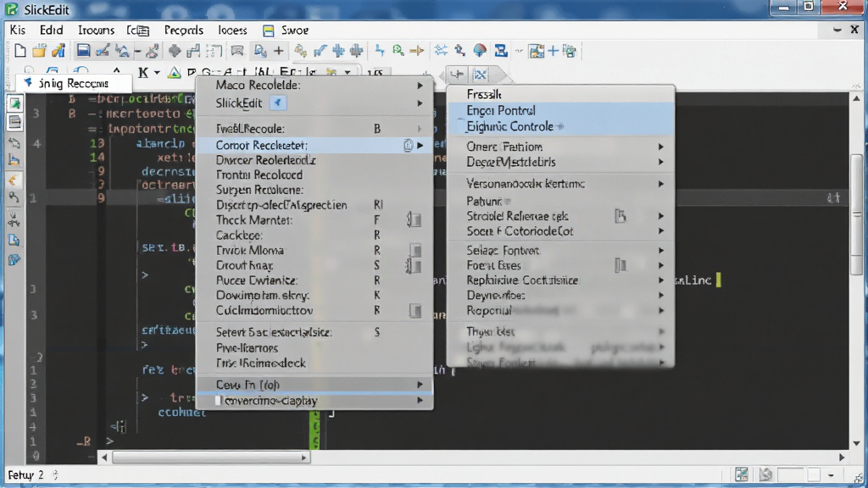Image resolution: width=868 pixels, height=488 pixels.
Task: Tick the checkbox beside converdino-diaplay
Action: pos(218,401)
